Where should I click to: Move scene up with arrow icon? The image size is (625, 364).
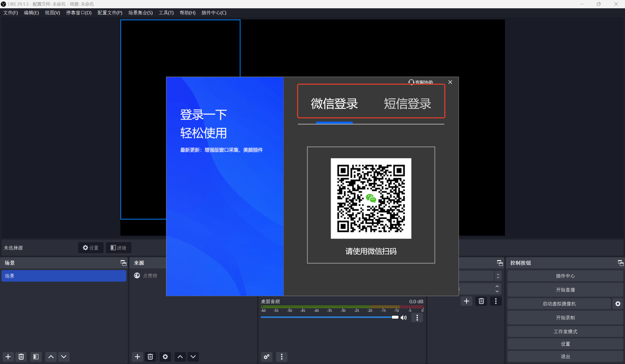pyautogui.click(x=51, y=357)
